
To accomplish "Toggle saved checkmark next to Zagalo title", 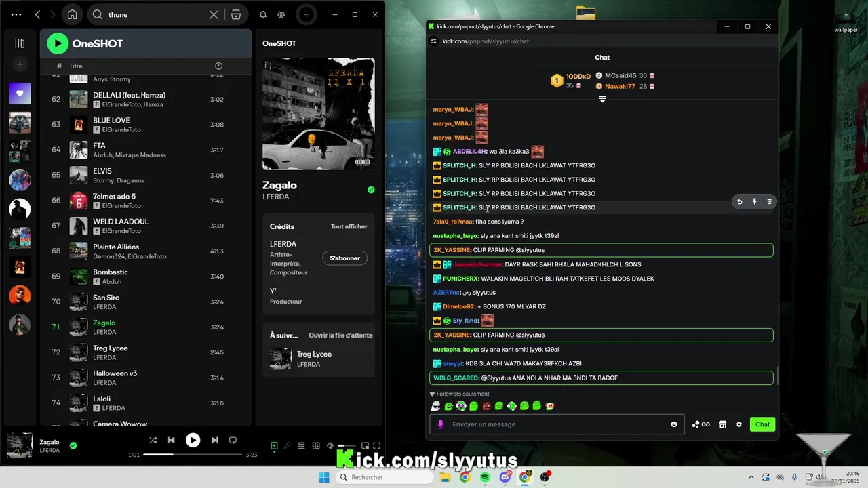I will pos(371,190).
